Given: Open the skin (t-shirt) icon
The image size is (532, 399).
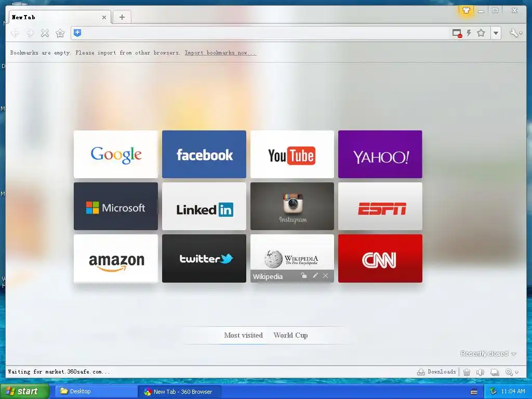Looking at the screenshot, I should tap(466, 10).
